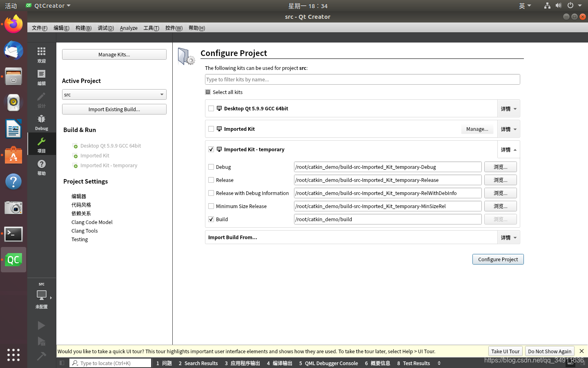Open Rhythmbox music player from the dock
588x368 pixels.
point(13,103)
